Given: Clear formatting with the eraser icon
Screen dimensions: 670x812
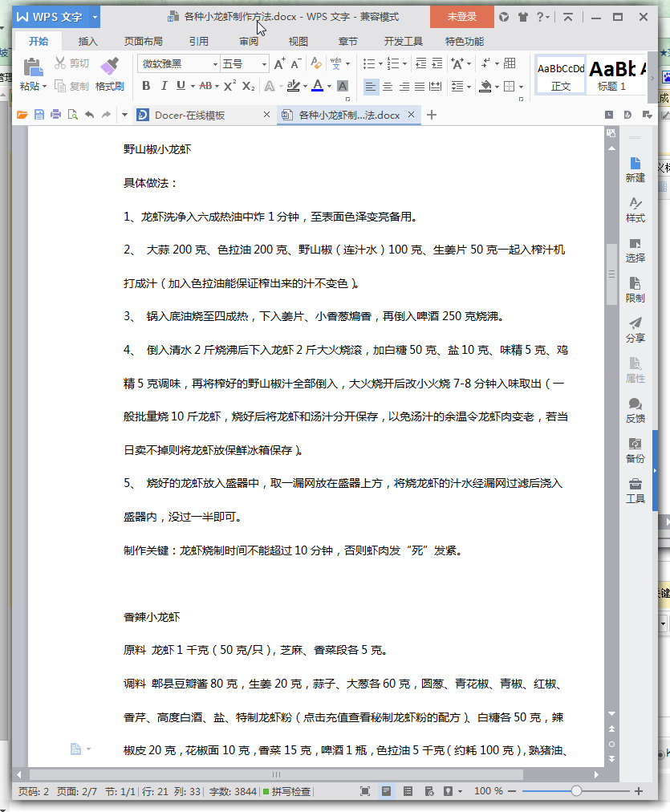Looking at the screenshot, I should click(x=316, y=63).
